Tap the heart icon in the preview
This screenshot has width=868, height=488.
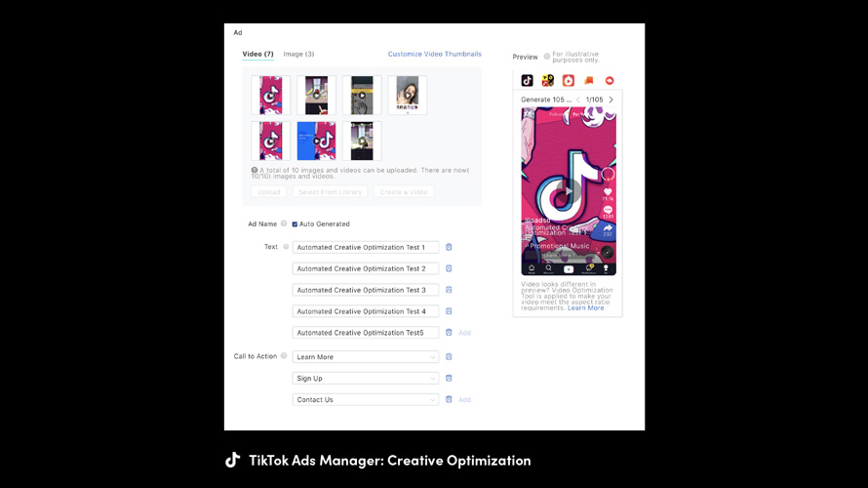click(x=608, y=192)
